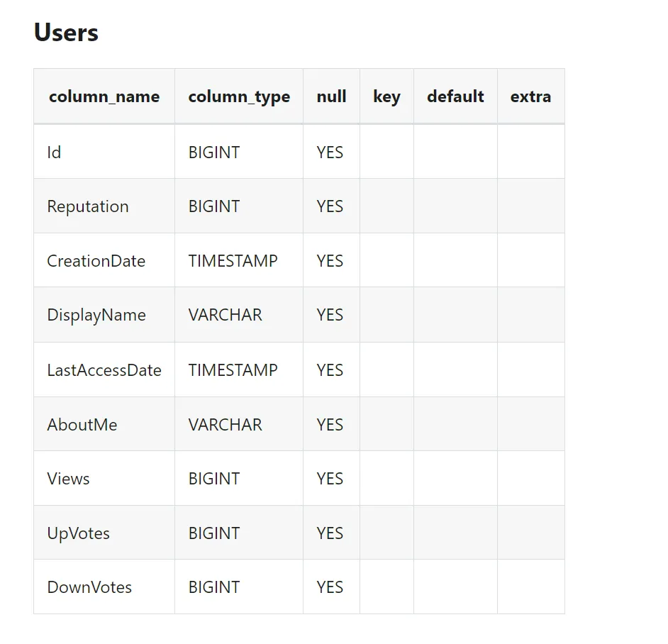This screenshot has width=668, height=644.
Task: Select the CreationDate cell
Action: click(x=104, y=260)
